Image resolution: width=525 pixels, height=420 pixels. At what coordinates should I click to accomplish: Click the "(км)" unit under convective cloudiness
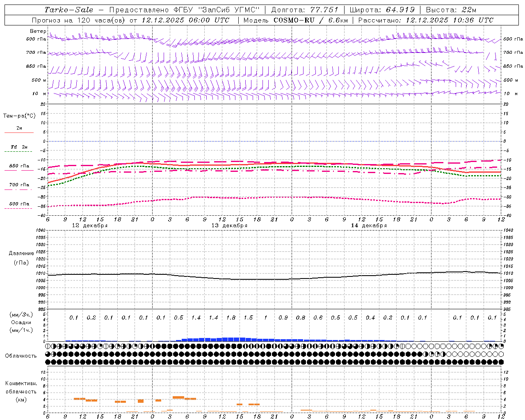21,399
